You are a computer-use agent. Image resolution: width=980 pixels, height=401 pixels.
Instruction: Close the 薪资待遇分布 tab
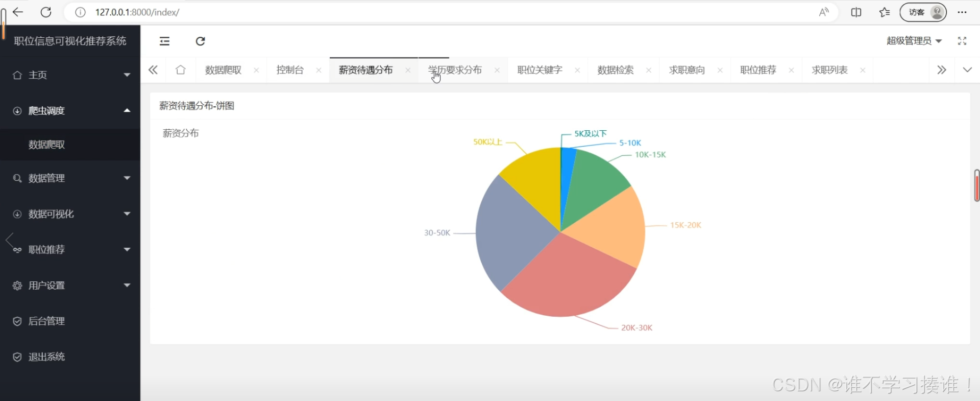(x=408, y=70)
